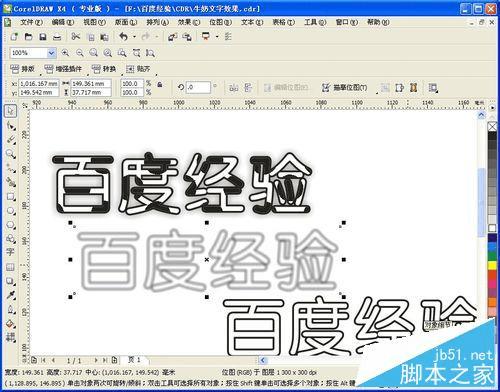Open the 排列 (Arrange) menu
Screen dimensions: 500x392
tap(157, 22)
